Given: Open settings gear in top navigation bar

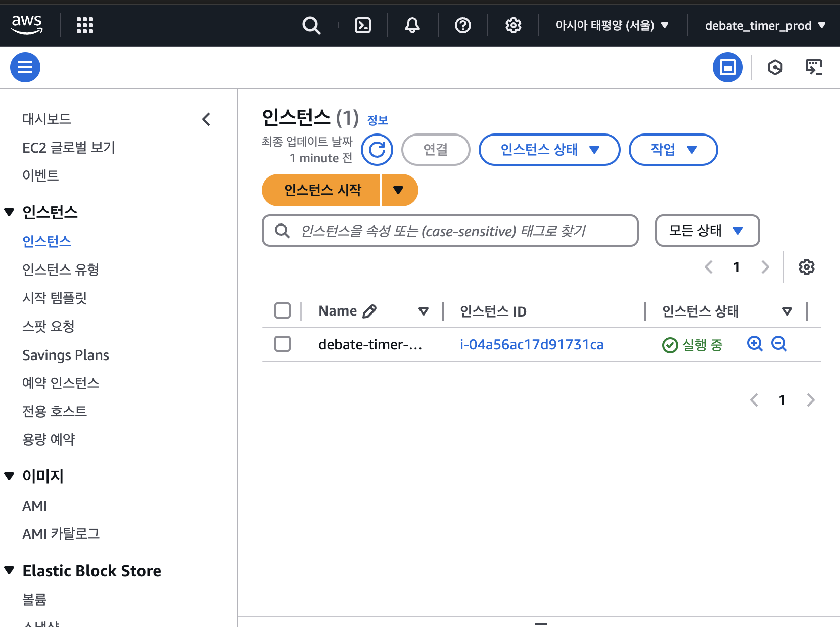Looking at the screenshot, I should tap(514, 25).
